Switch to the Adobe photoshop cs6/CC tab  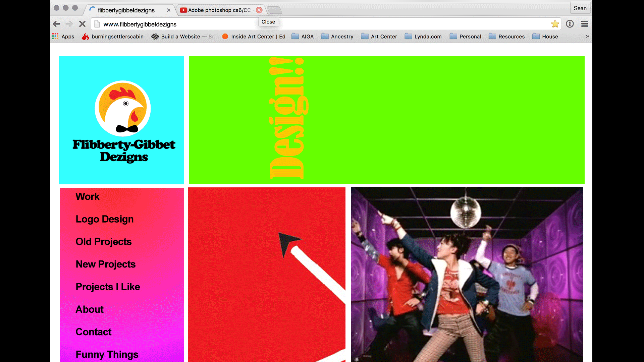tap(218, 10)
